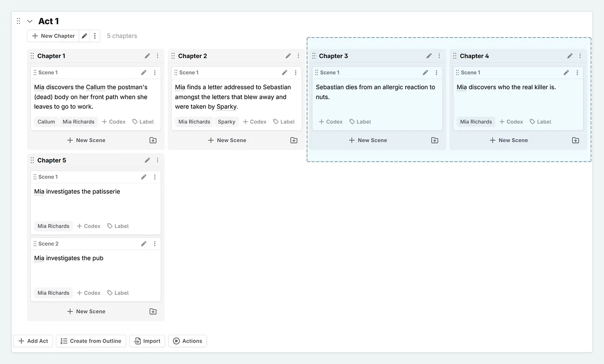Image resolution: width=604 pixels, height=364 pixels.
Task: Click Chapter 2's drag handle dots
Action: [172, 56]
